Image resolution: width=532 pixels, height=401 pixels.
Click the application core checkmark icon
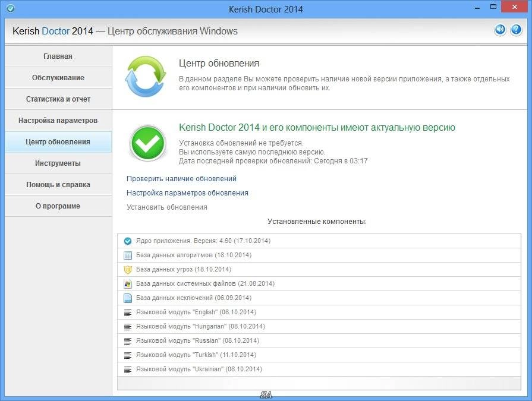click(x=128, y=241)
